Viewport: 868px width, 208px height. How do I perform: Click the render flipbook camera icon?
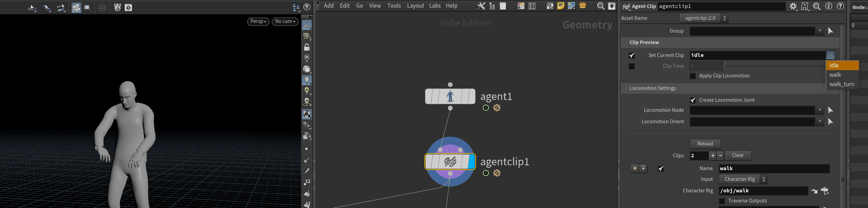point(76,7)
